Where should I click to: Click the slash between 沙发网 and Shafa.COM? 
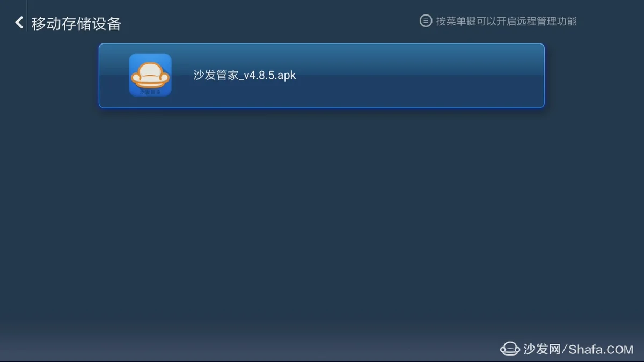point(565,349)
